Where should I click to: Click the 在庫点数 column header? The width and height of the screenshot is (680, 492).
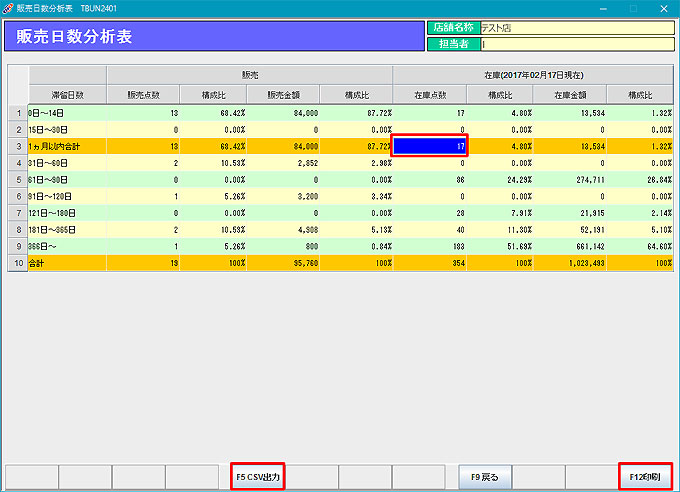tap(429, 95)
